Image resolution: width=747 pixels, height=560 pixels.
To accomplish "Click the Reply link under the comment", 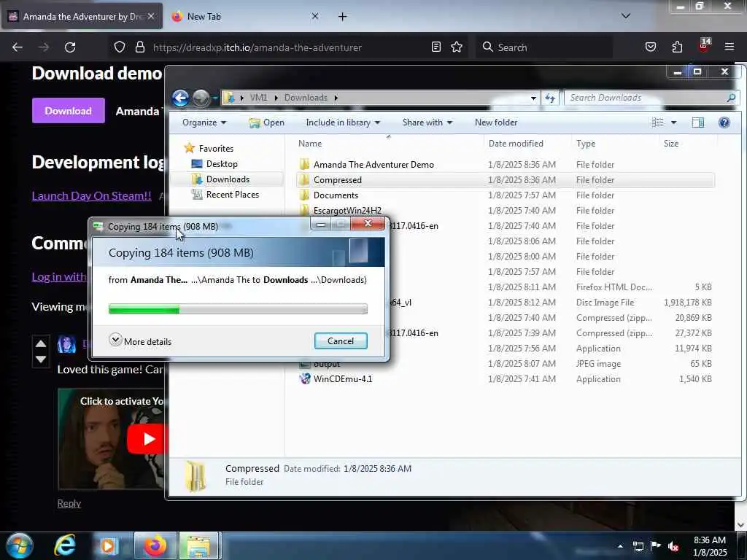I will click(x=69, y=503).
